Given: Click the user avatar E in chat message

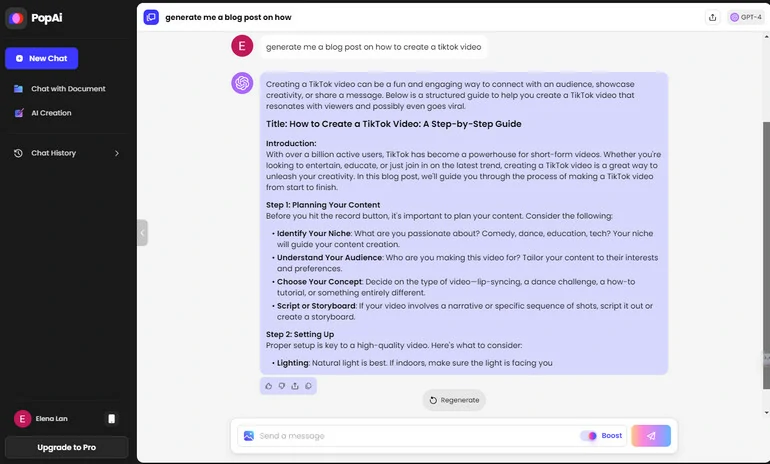Looking at the screenshot, I should [242, 46].
